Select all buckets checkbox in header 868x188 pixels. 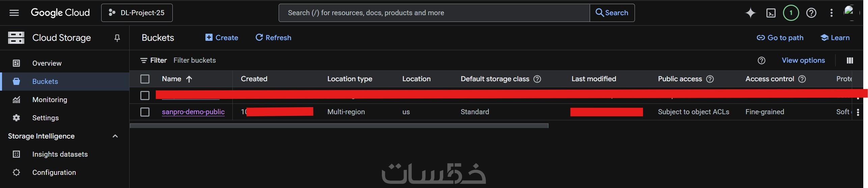click(145, 79)
